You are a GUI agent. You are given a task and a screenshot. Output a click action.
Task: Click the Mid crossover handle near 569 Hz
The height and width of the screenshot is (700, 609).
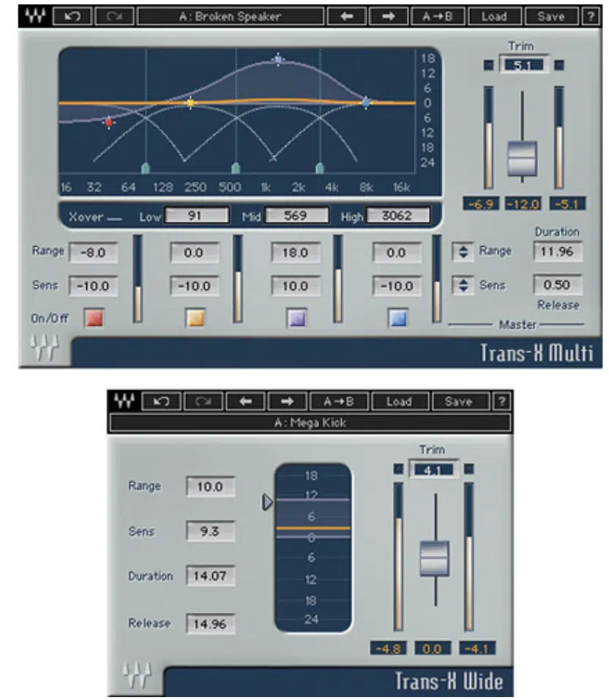pos(236,168)
